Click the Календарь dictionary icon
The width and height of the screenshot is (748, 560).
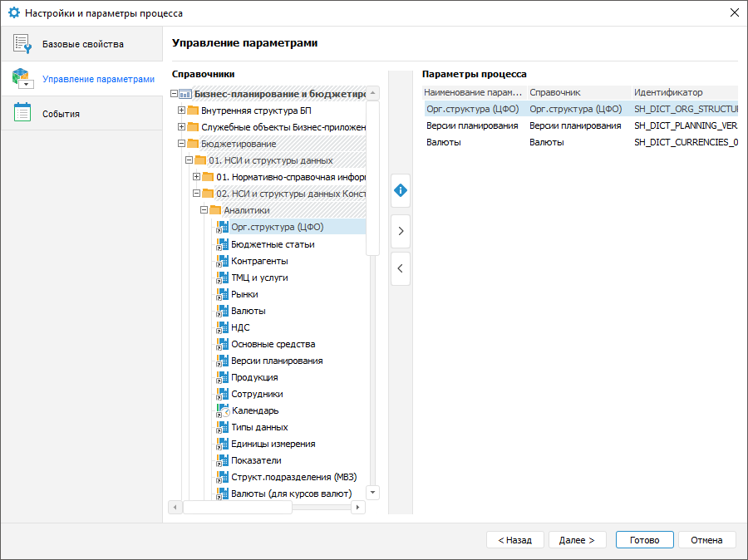click(x=222, y=410)
